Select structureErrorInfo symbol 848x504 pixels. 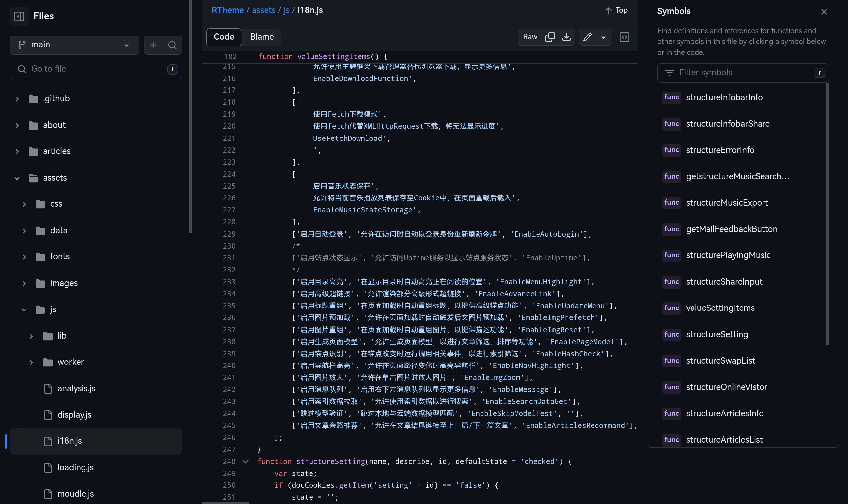click(x=720, y=150)
